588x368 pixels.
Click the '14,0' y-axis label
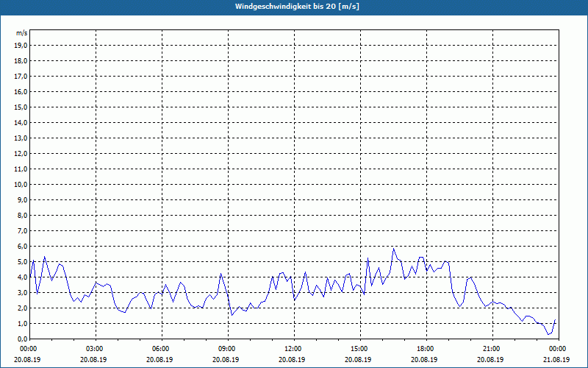(21, 122)
